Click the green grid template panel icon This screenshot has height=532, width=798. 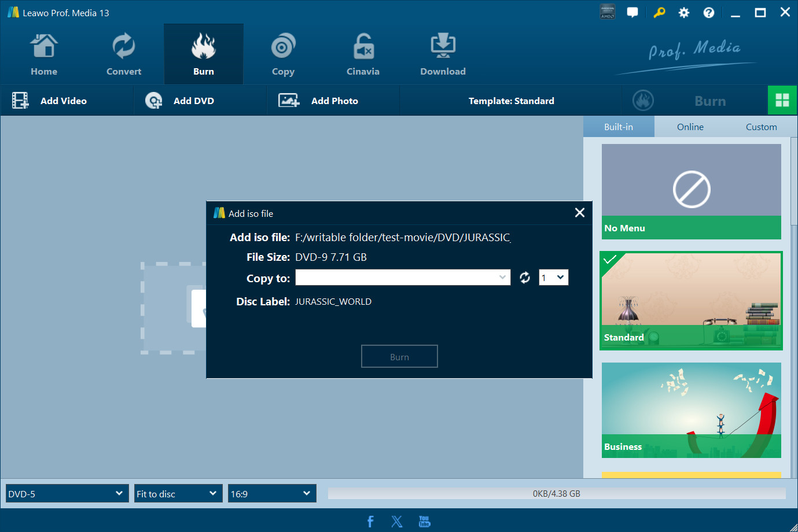pos(782,101)
